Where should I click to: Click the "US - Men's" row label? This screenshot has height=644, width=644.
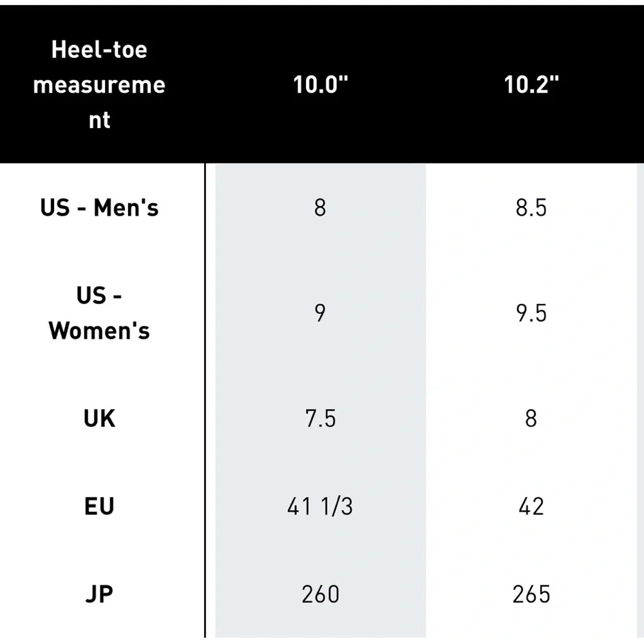[x=99, y=208]
